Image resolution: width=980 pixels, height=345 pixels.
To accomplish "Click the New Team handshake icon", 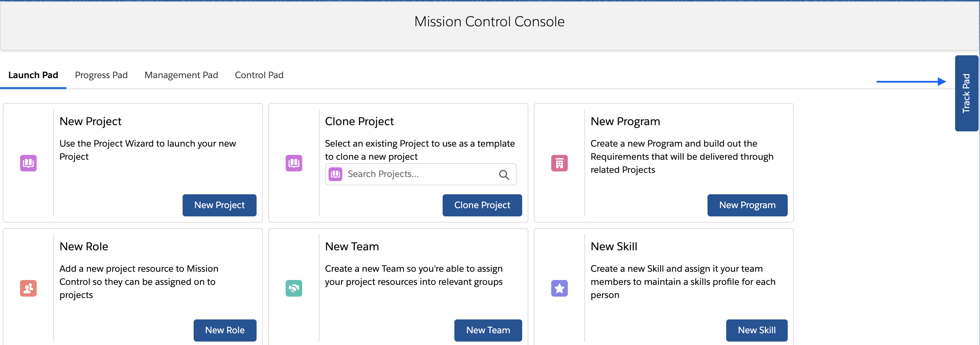I will pos(294,288).
